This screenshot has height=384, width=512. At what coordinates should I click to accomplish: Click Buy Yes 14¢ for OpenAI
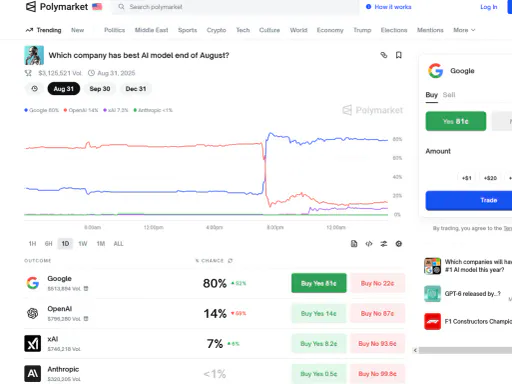click(x=319, y=313)
